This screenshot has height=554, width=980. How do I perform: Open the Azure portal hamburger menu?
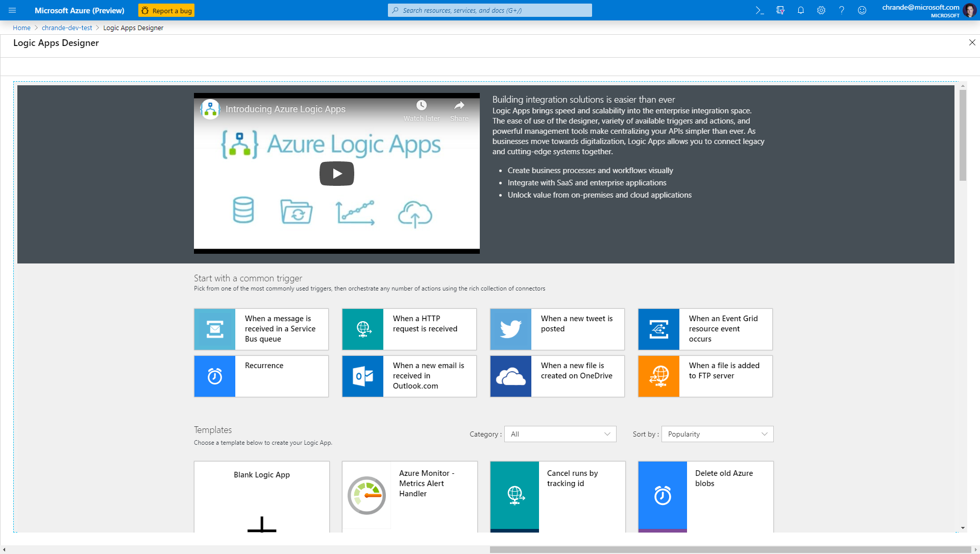click(x=12, y=10)
